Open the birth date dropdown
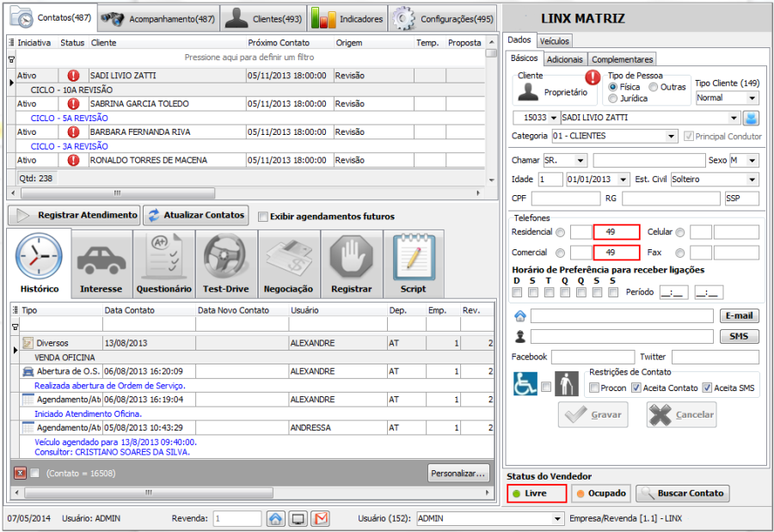Image resolution: width=774 pixels, height=532 pixels. tap(623, 180)
